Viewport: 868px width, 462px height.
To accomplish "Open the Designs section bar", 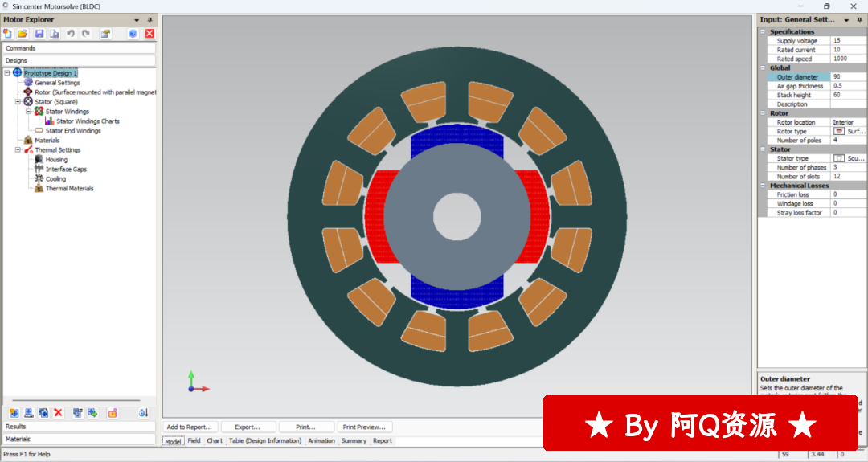I will 79,60.
